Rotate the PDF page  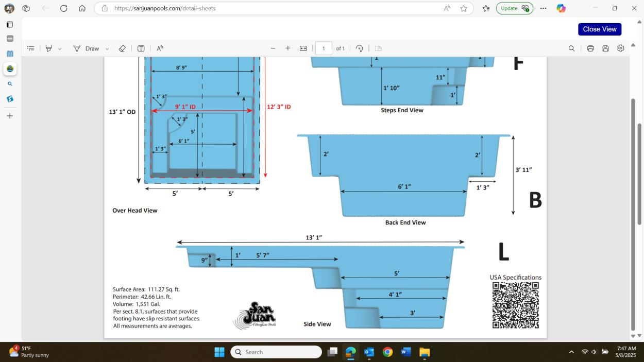360,48
